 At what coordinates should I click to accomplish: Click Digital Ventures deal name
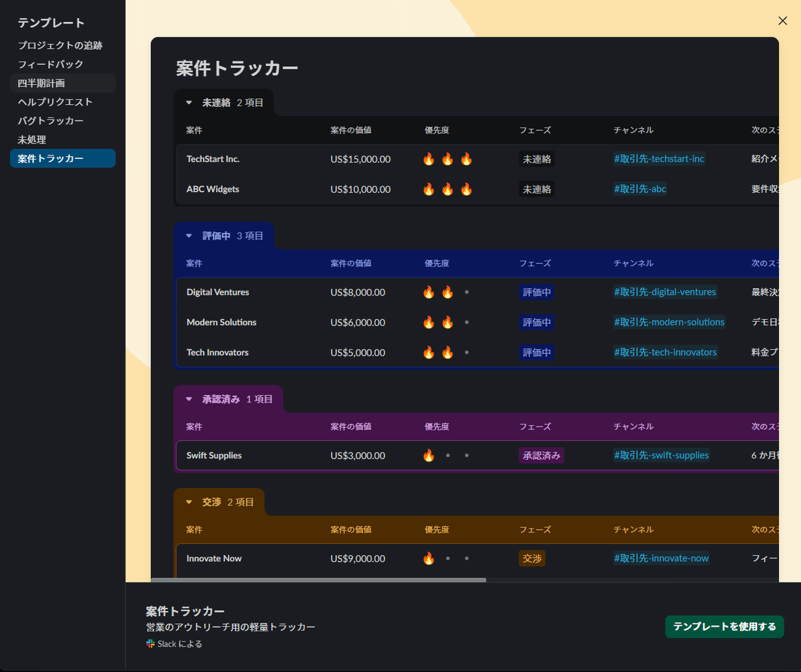218,292
